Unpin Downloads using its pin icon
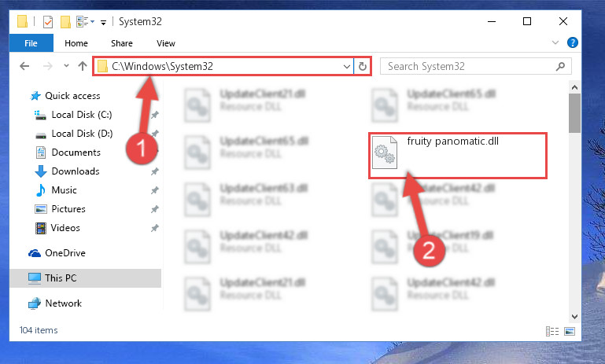The height and width of the screenshot is (364, 605). coord(155,171)
